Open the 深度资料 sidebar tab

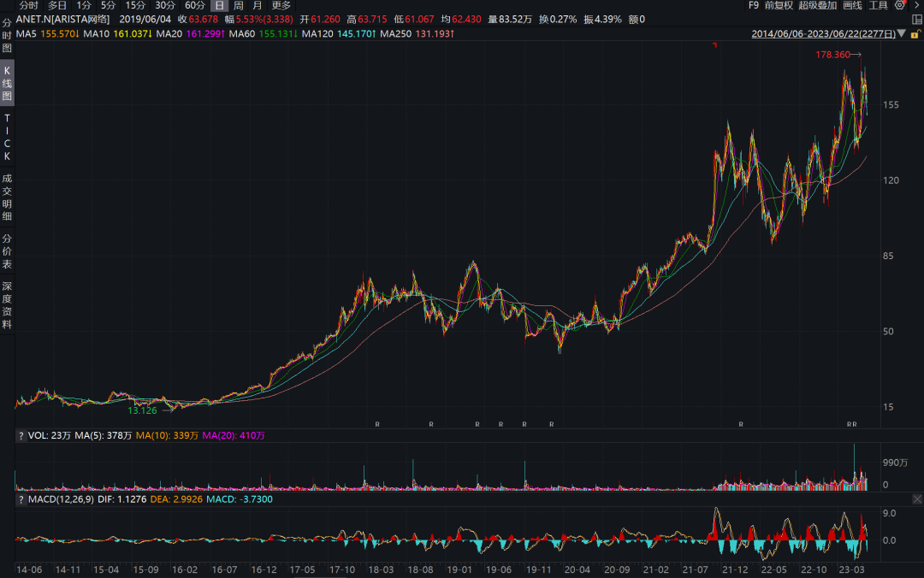[x=7, y=305]
